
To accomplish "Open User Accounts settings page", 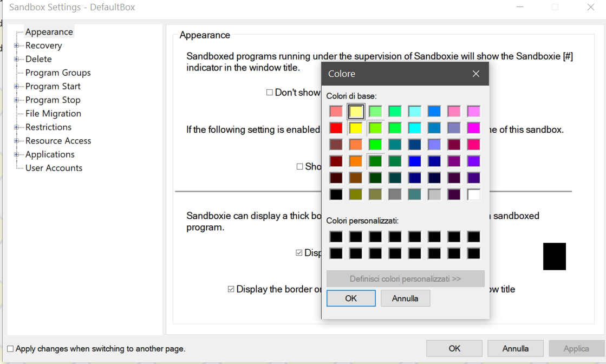I will pyautogui.click(x=54, y=168).
